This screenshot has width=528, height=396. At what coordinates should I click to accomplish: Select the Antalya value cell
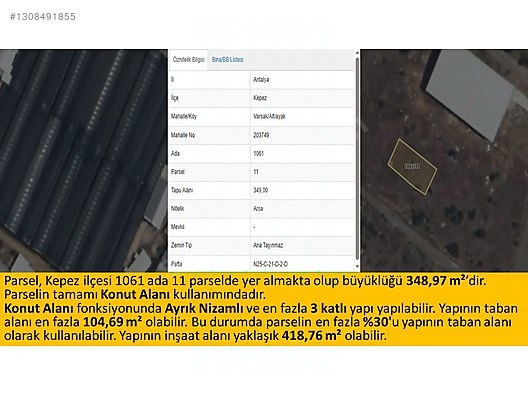click(261, 80)
